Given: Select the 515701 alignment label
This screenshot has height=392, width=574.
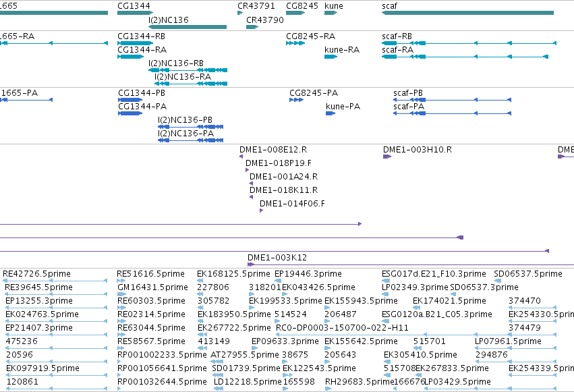Looking at the screenshot, I should pos(430,341).
